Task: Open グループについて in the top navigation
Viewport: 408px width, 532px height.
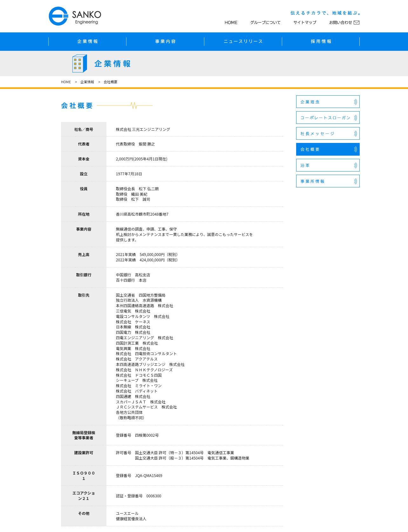Action: click(265, 23)
